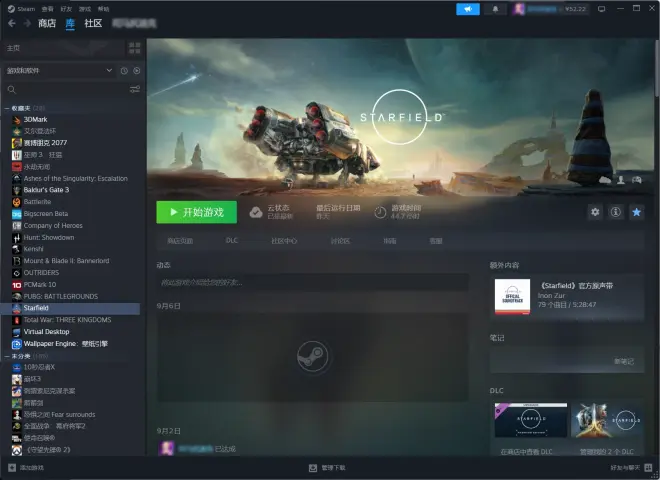Click the activity post input box
Viewport: 660px width, 480px height.
(x=312, y=283)
